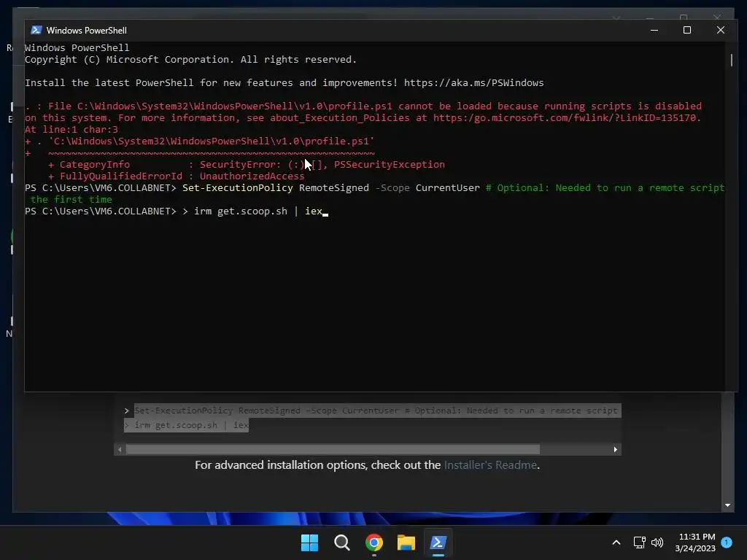Click the highlighted Set-ExecutionPolicy line in browser
This screenshot has width=747, height=560.
[x=377, y=411]
